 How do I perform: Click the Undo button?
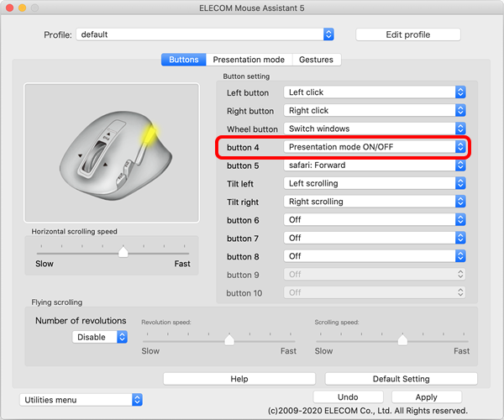pyautogui.click(x=348, y=397)
